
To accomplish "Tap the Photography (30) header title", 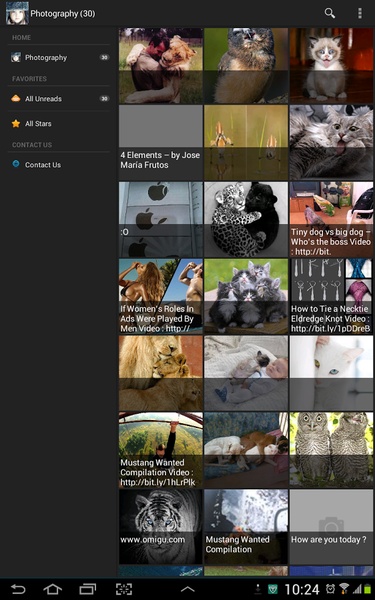I will 63,13.
